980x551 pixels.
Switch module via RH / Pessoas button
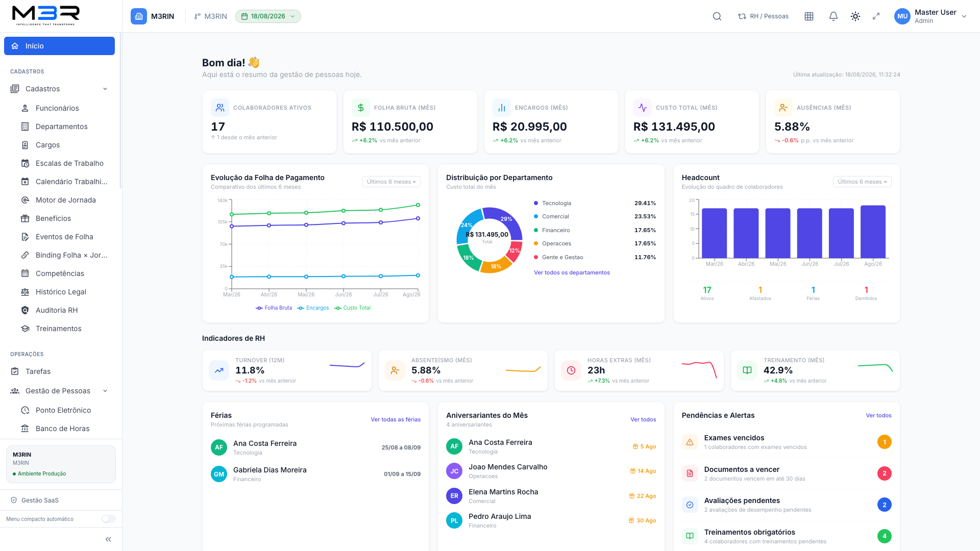pos(763,16)
